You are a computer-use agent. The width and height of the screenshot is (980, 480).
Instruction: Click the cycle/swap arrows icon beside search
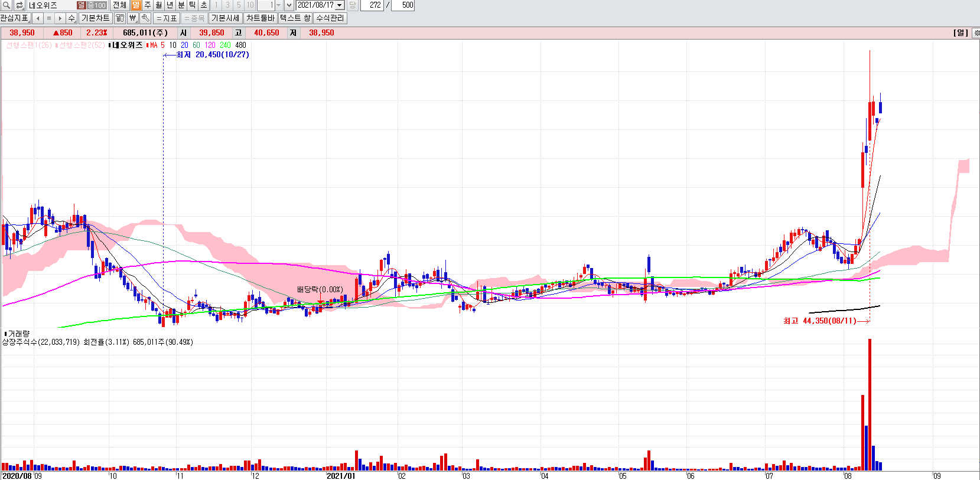[19, 5]
